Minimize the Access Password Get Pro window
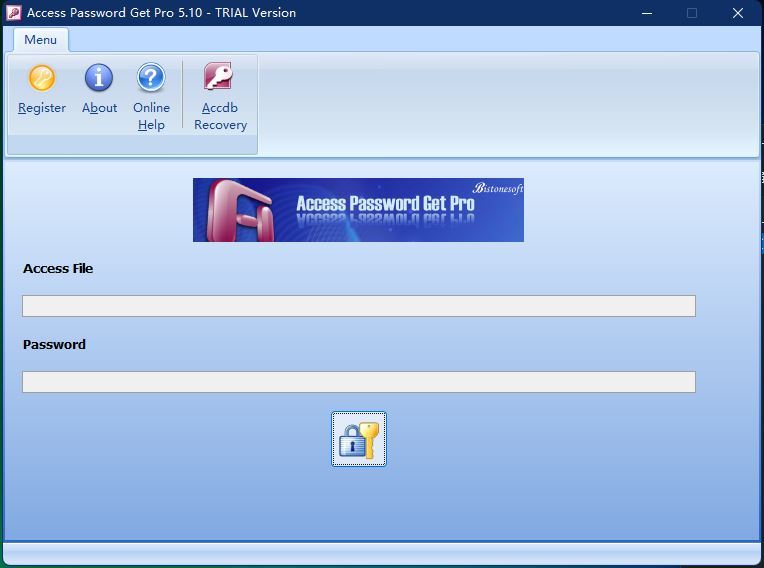 click(x=647, y=13)
